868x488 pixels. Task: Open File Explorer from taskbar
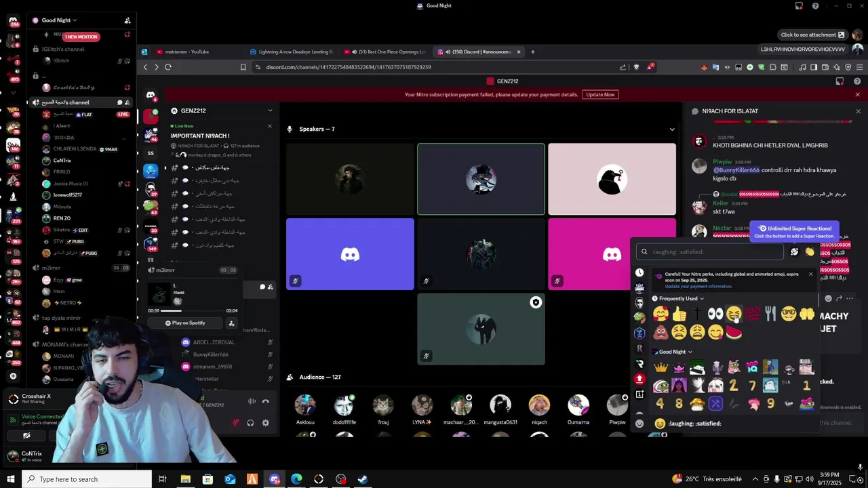click(185, 479)
